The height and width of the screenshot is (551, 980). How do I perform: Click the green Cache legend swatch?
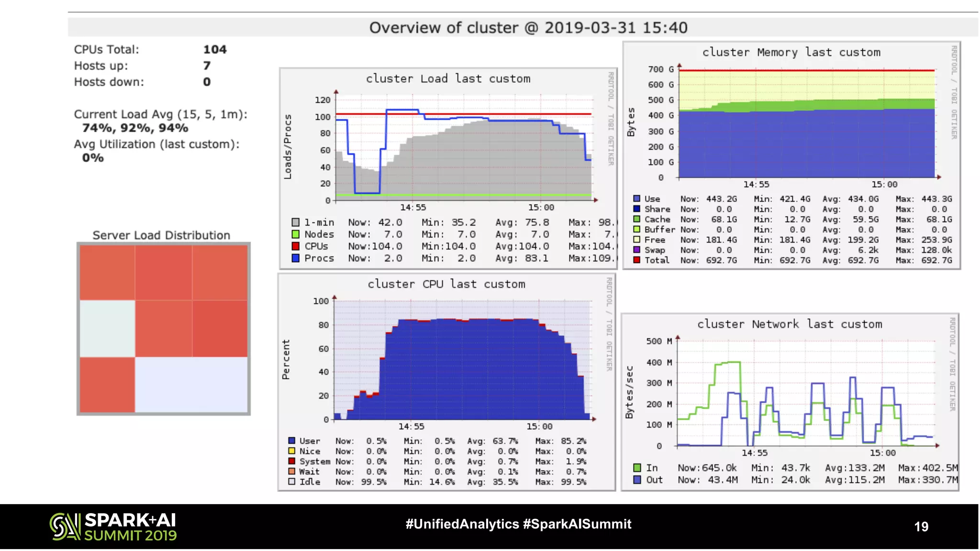click(636, 219)
